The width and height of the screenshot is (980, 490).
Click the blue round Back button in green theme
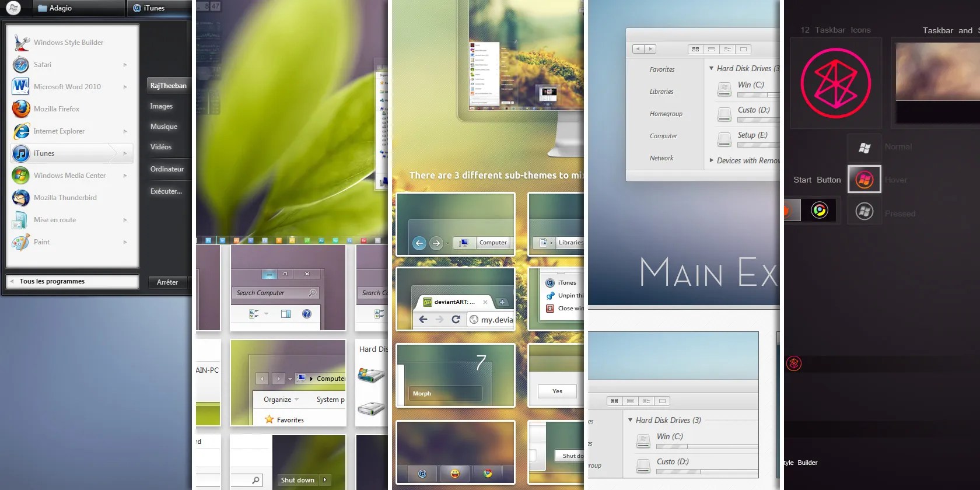point(419,243)
